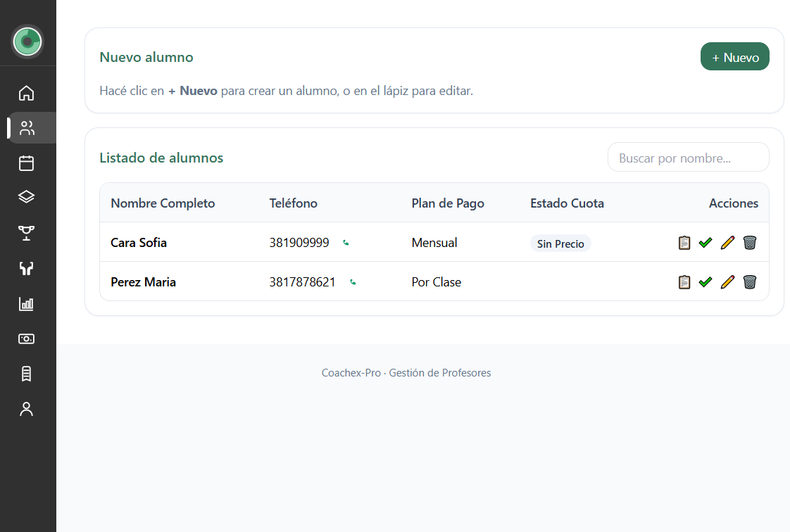The height and width of the screenshot is (532, 790).
Task: Click the Sin Precio status badge
Action: (560, 243)
